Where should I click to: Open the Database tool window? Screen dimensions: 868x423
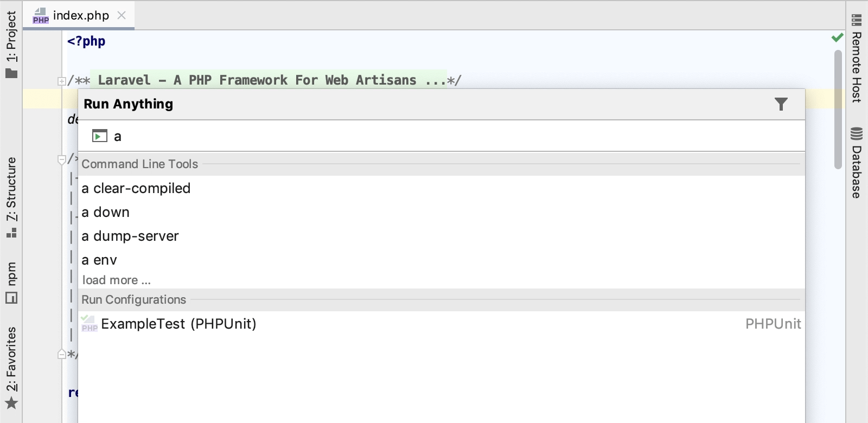pos(857,163)
